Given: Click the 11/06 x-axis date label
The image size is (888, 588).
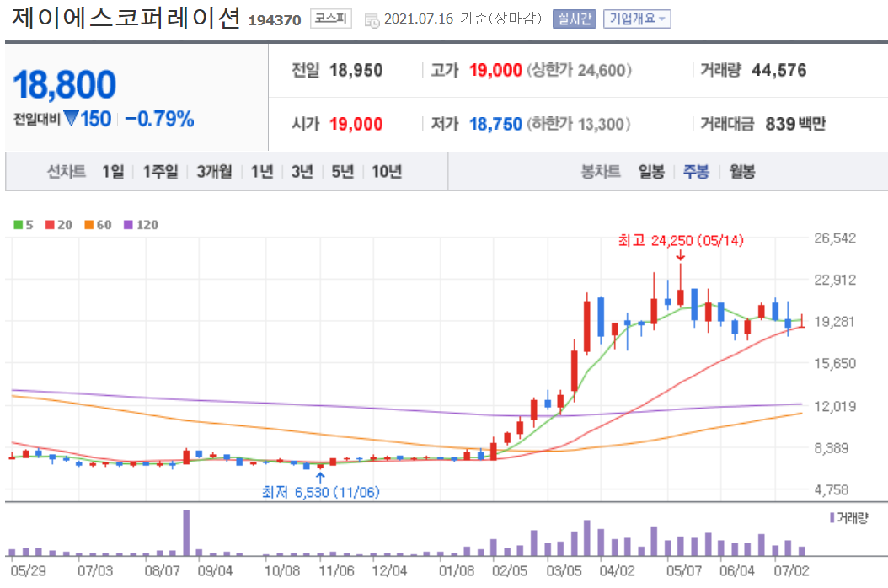Looking at the screenshot, I should (x=336, y=570).
